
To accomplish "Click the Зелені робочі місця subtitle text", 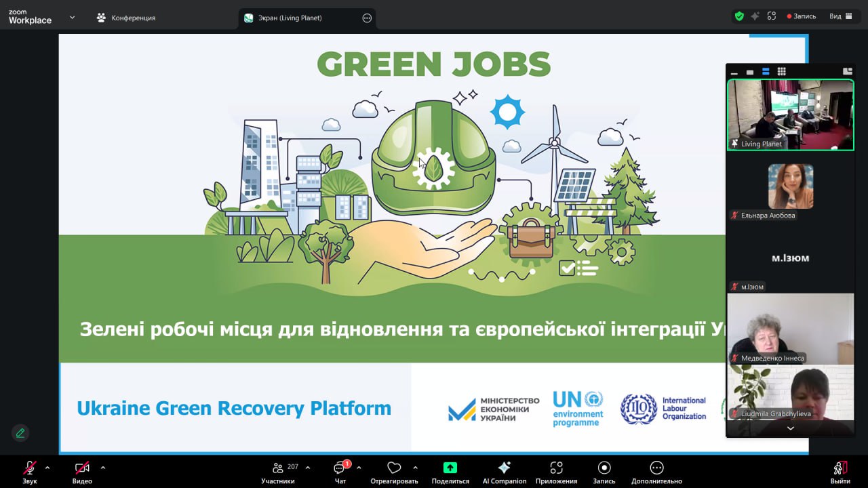I will [x=403, y=329].
